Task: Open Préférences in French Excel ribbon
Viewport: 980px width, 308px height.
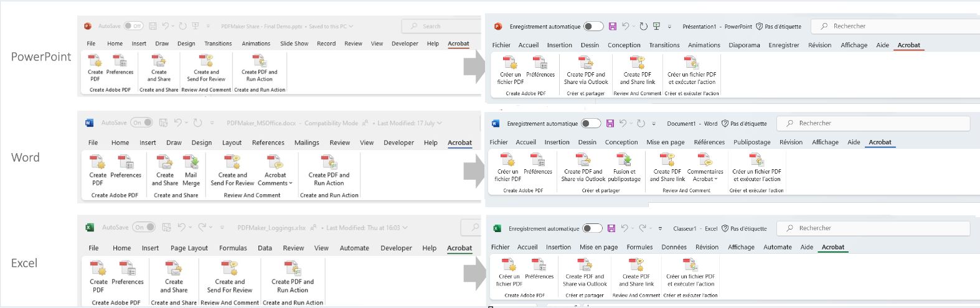Action: click(539, 269)
